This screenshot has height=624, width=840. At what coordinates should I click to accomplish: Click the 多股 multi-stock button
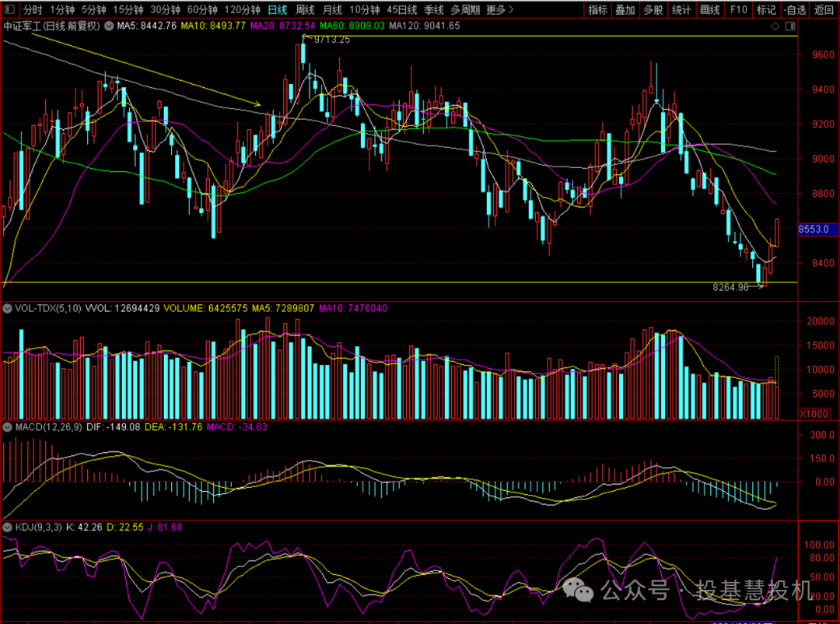point(653,9)
